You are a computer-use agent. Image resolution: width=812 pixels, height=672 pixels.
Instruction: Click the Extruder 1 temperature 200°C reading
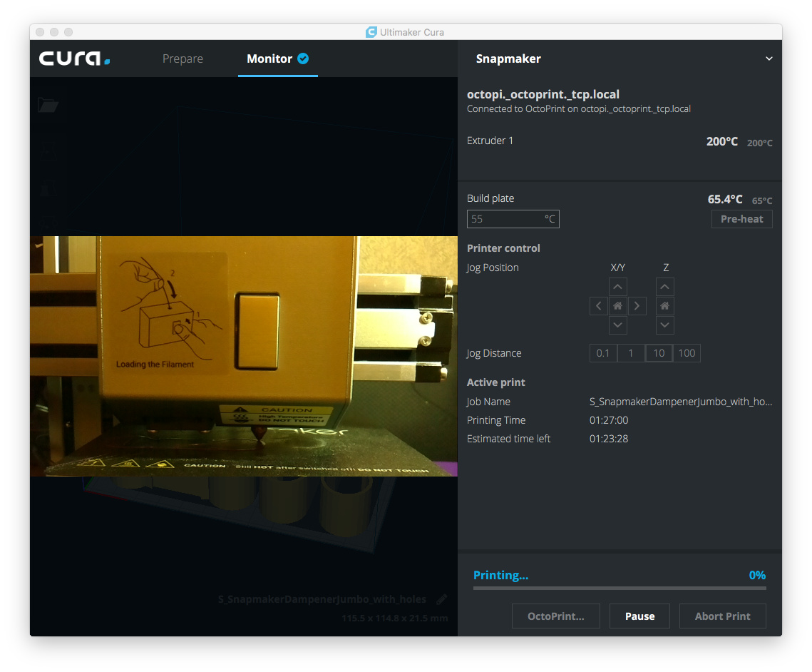click(722, 141)
